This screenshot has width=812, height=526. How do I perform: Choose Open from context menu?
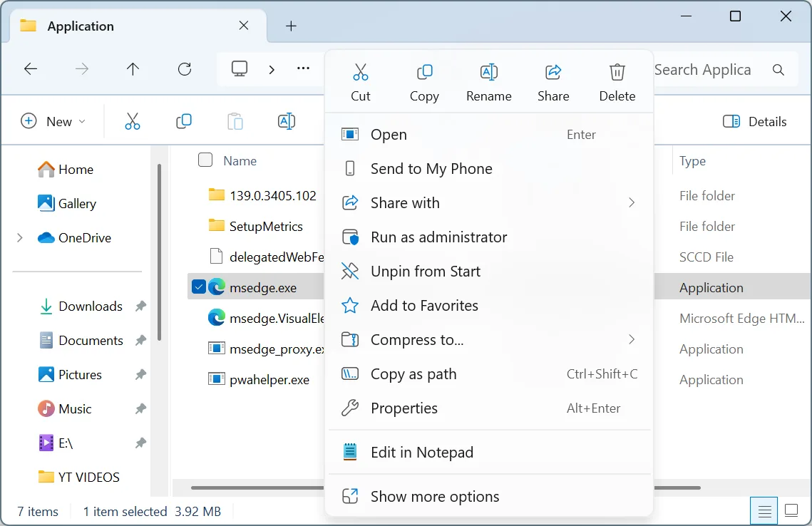click(x=489, y=135)
